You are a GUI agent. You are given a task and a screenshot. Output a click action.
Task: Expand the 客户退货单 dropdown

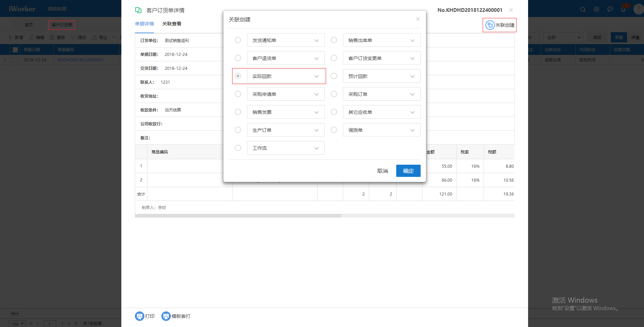coord(286,58)
